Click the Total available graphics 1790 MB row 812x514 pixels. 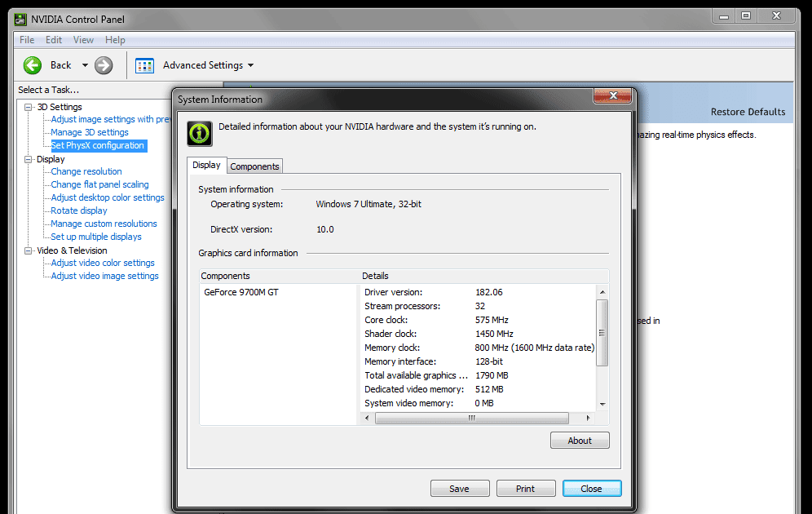pos(479,375)
